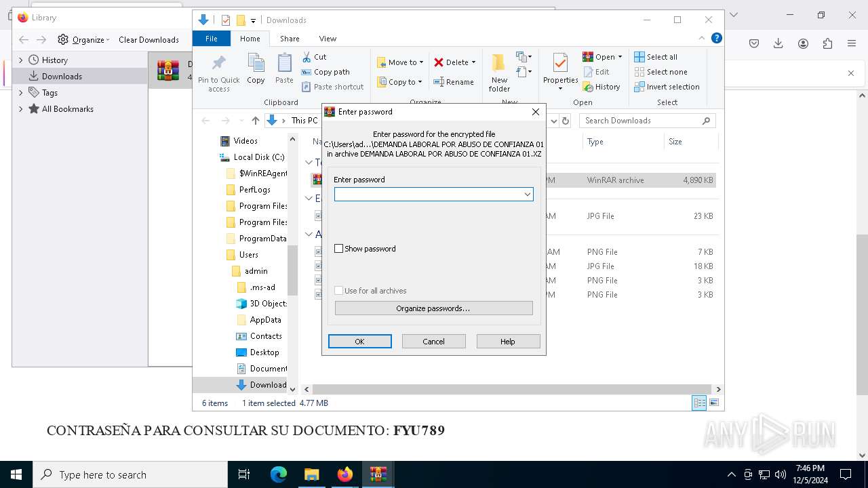The height and width of the screenshot is (488, 868).
Task: Click OK in the password dialog
Action: [x=360, y=342]
